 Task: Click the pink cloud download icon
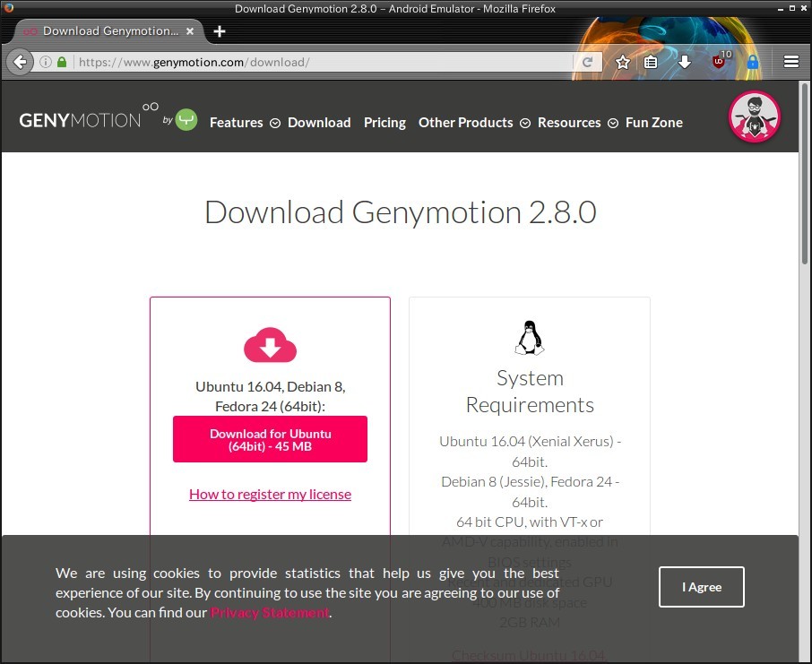click(270, 345)
